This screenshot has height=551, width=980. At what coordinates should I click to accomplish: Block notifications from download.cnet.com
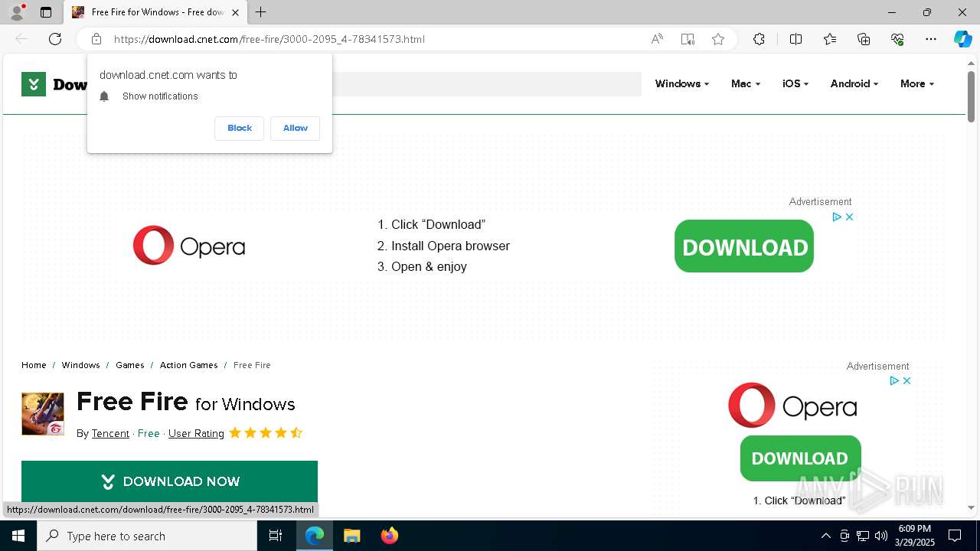240,128
